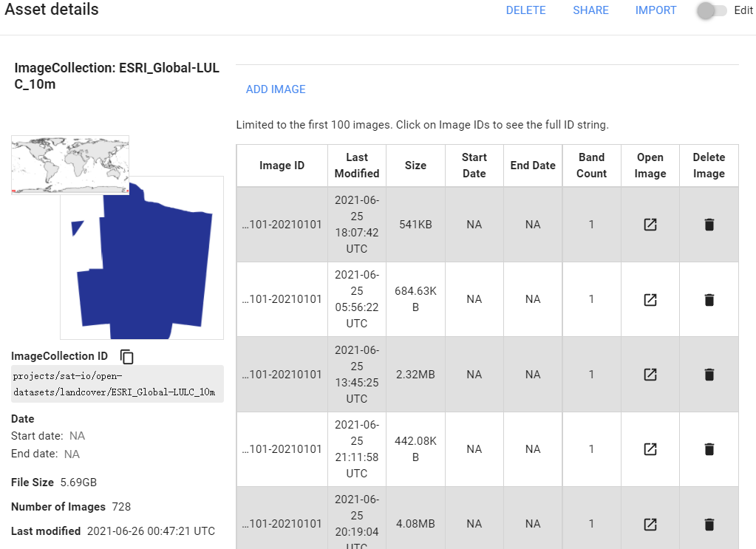
Task: Open the 442.08KB image
Action: [650, 449]
